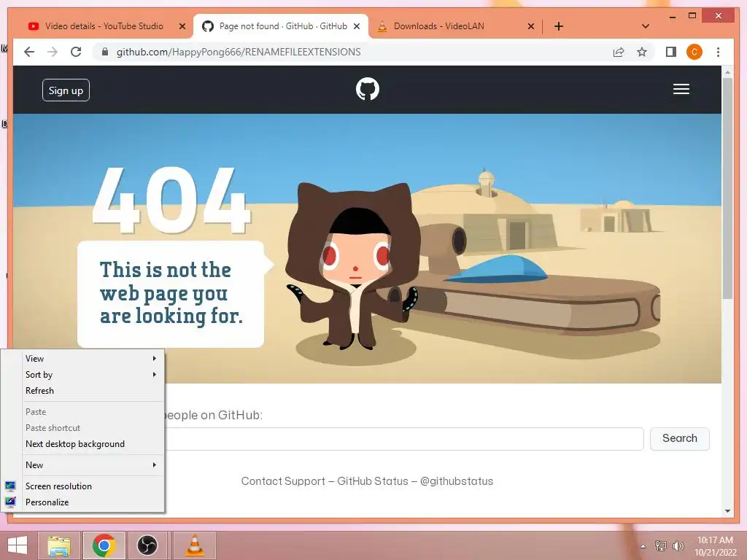
Task: Open the GitHub Status link
Action: (x=373, y=481)
